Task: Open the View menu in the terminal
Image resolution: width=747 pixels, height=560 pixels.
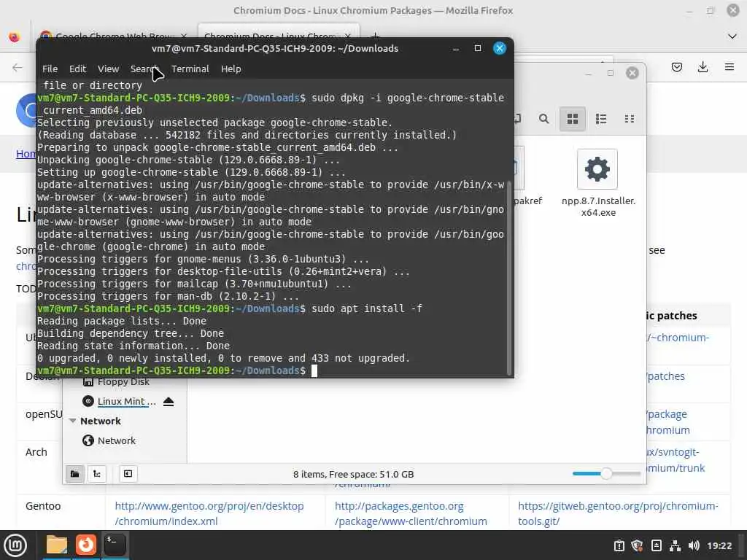Action: click(x=108, y=69)
